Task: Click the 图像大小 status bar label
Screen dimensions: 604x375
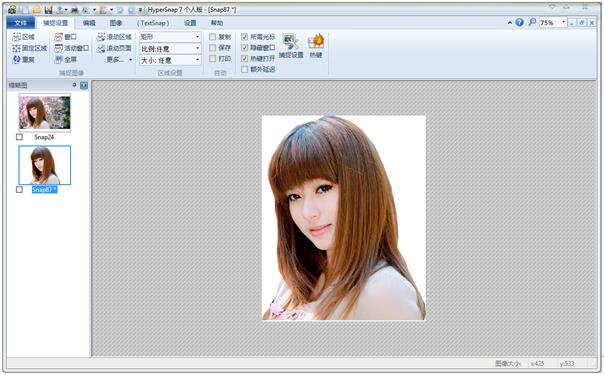Action: coord(508,363)
